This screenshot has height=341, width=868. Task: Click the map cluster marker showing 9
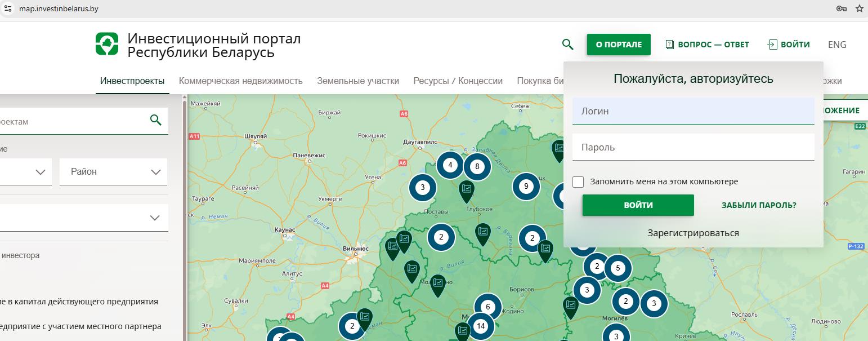pos(526,186)
